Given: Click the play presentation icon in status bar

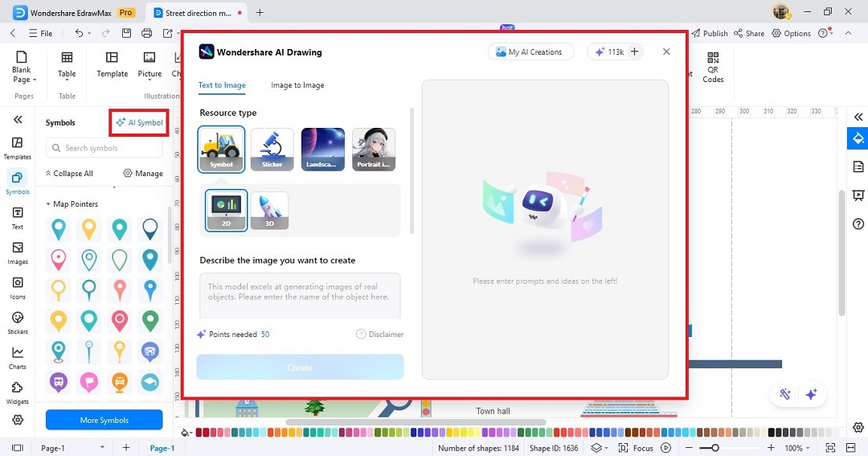Looking at the screenshot, I should click(x=666, y=448).
